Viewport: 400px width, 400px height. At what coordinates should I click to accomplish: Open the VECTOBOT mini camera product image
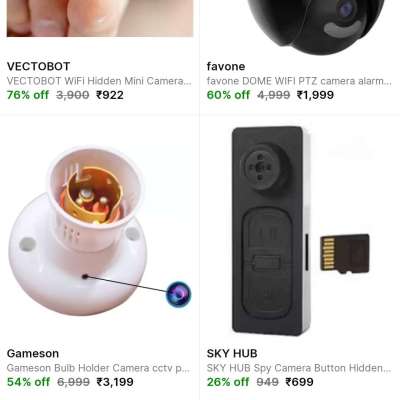100,18
